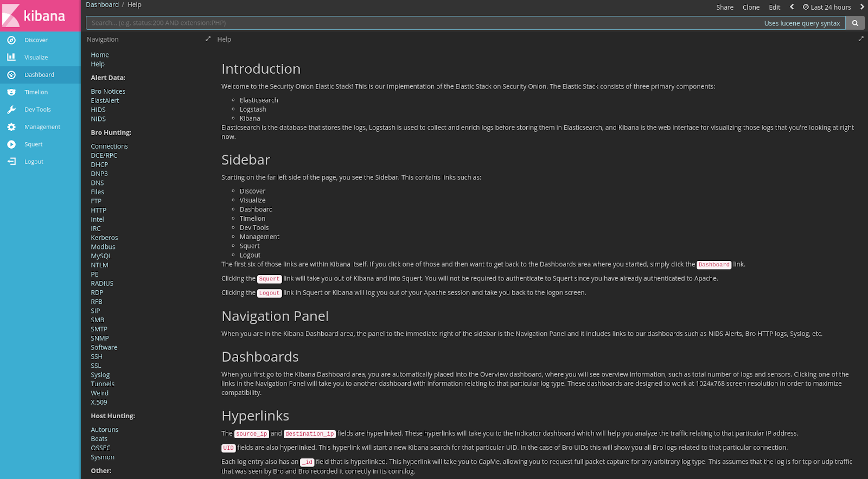Open Weird dashboard
Image resolution: width=868 pixels, height=479 pixels.
99,393
